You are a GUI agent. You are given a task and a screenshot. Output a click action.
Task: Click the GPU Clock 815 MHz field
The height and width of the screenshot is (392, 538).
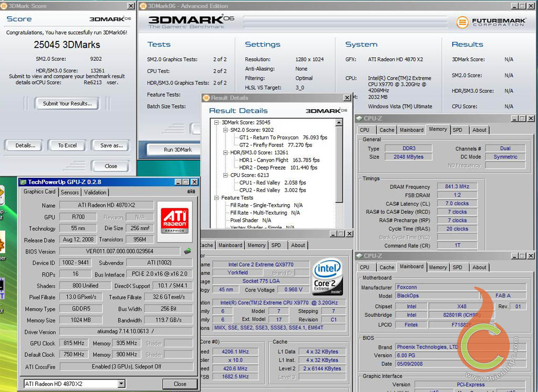point(74,343)
